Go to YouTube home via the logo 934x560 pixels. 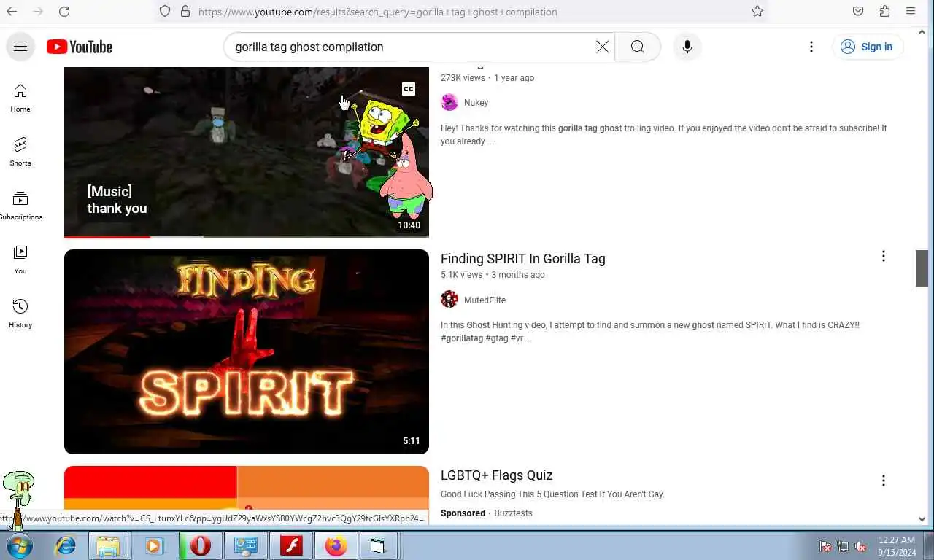point(80,47)
